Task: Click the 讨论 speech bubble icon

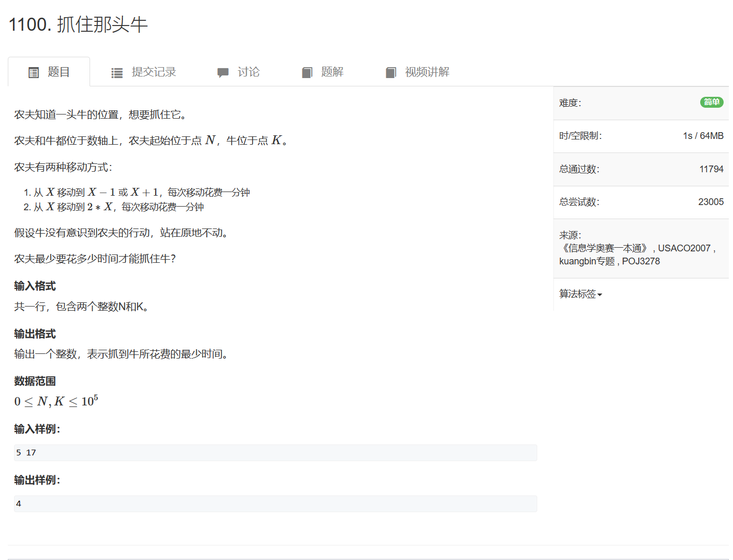Action: coord(223,73)
